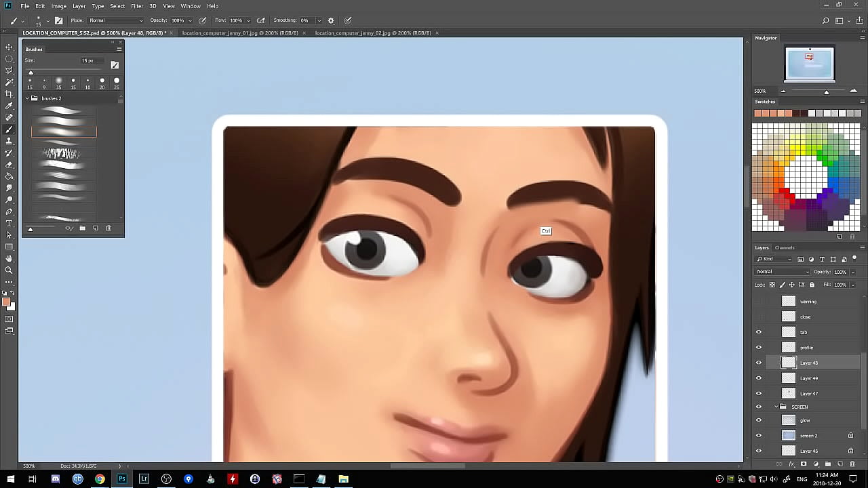This screenshot has width=868, height=488.
Task: Select the Move tool
Action: [9, 47]
